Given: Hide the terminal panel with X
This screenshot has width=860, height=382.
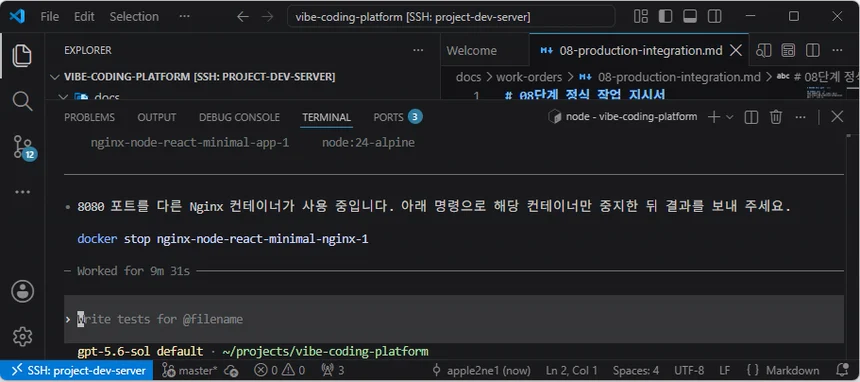Looking at the screenshot, I should 837,116.
